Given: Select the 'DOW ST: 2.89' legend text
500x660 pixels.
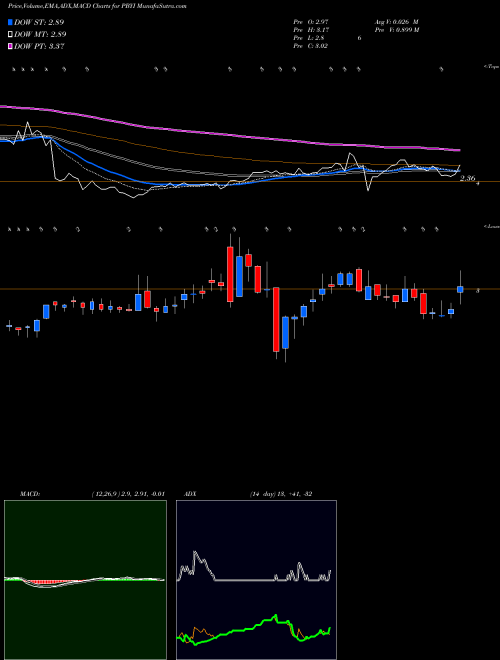Looking at the screenshot, I should (x=39, y=22).
